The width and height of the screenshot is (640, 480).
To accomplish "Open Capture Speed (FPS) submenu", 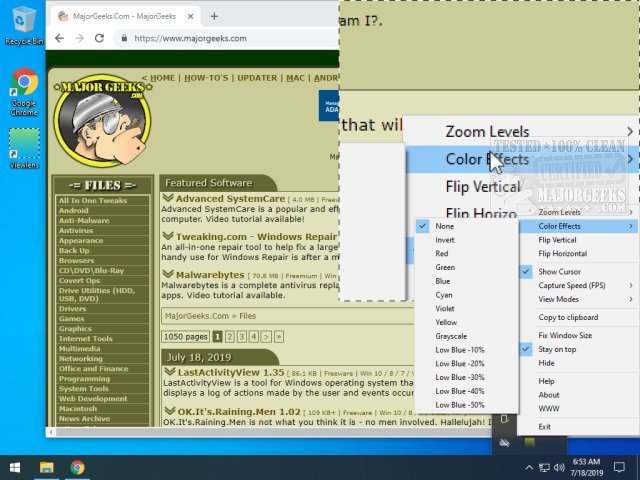I will click(579, 286).
